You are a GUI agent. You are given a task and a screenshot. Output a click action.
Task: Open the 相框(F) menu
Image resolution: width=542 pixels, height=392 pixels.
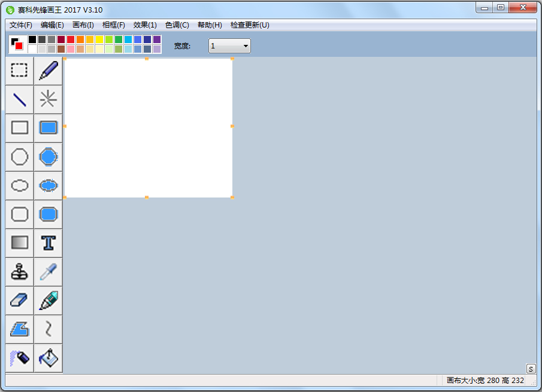[x=114, y=25]
